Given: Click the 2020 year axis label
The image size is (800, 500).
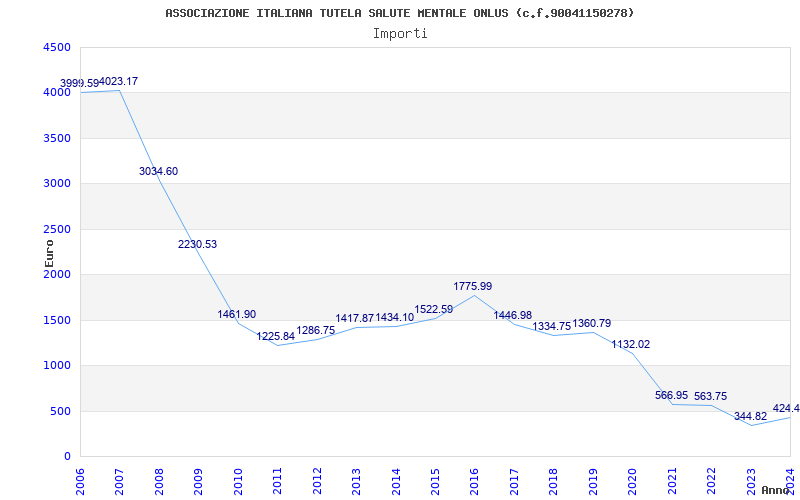Looking at the screenshot, I should coord(632,481).
